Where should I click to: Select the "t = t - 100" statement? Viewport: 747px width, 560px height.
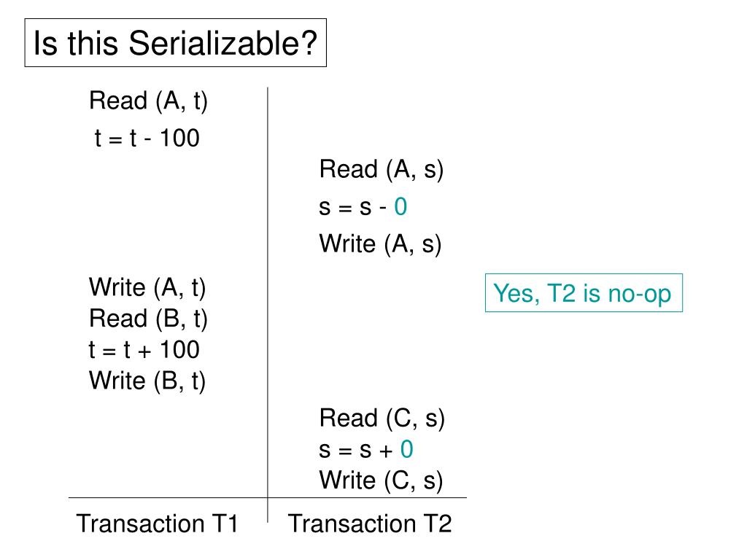tap(147, 139)
